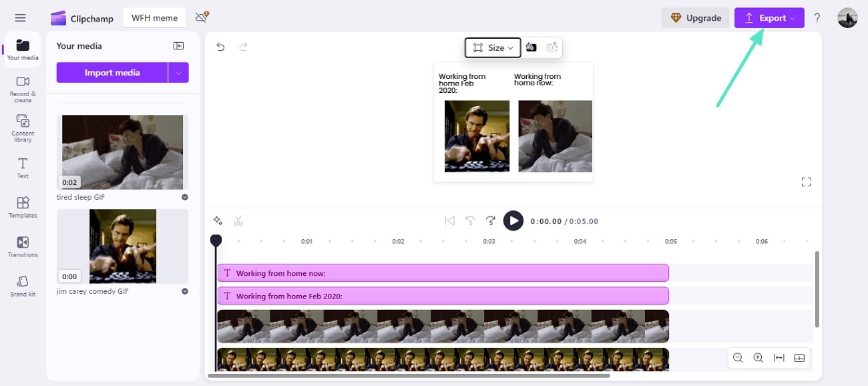868x386 pixels.
Task: Click the 0:00.00 current timecode
Action: coord(546,221)
